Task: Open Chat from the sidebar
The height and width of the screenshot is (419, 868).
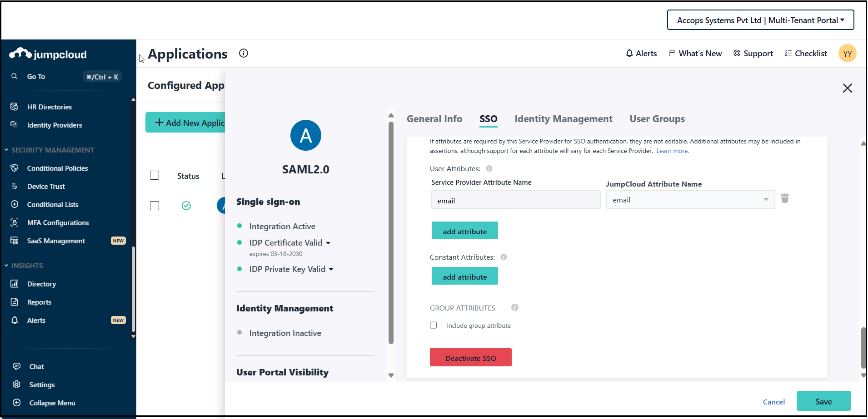Action: click(x=36, y=367)
